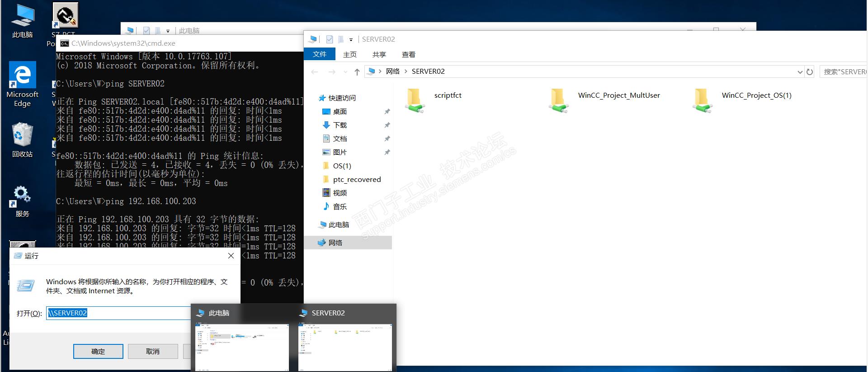Viewport: 868px width, 372px height.
Task: Select the S7-PCT desktop shortcut icon
Action: point(66,15)
